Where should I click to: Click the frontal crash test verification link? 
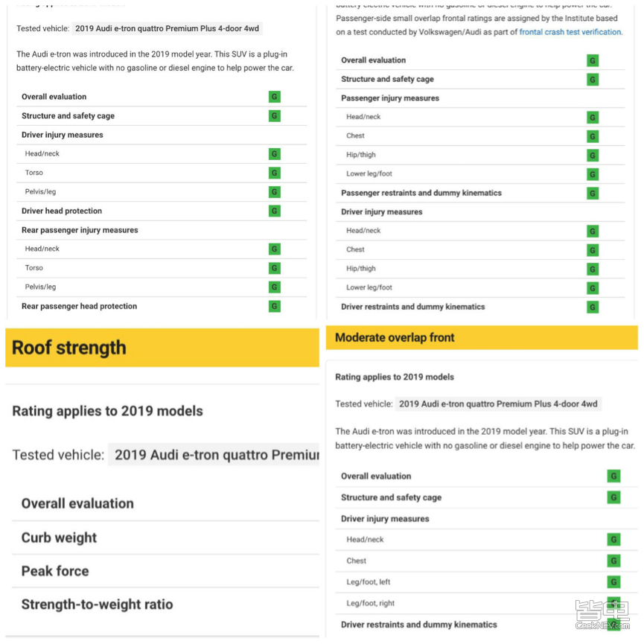tap(571, 32)
